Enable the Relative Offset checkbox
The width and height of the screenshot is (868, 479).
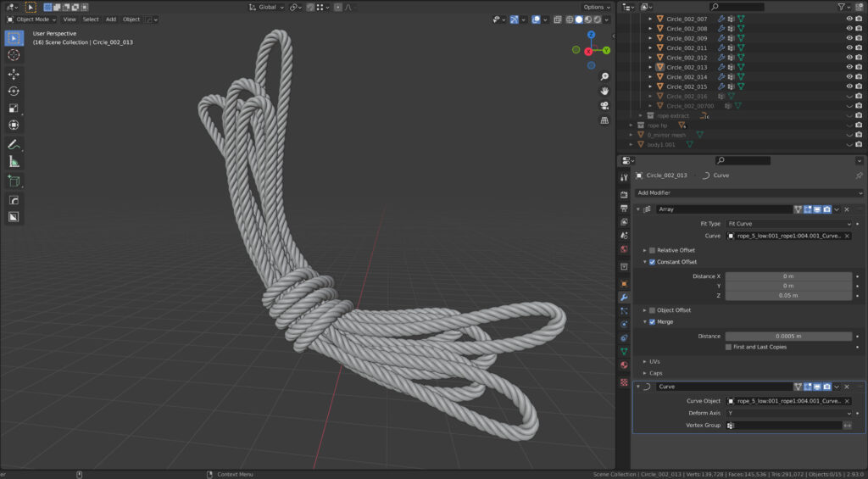coord(652,250)
